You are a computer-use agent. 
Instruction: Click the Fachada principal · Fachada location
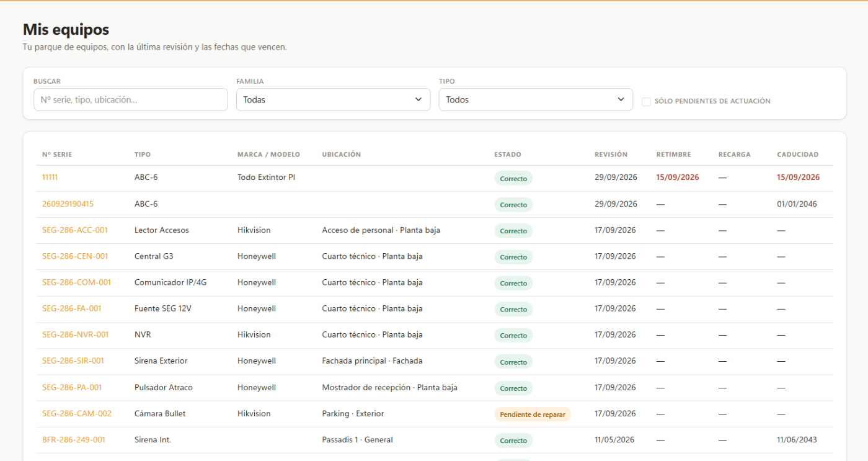(373, 361)
